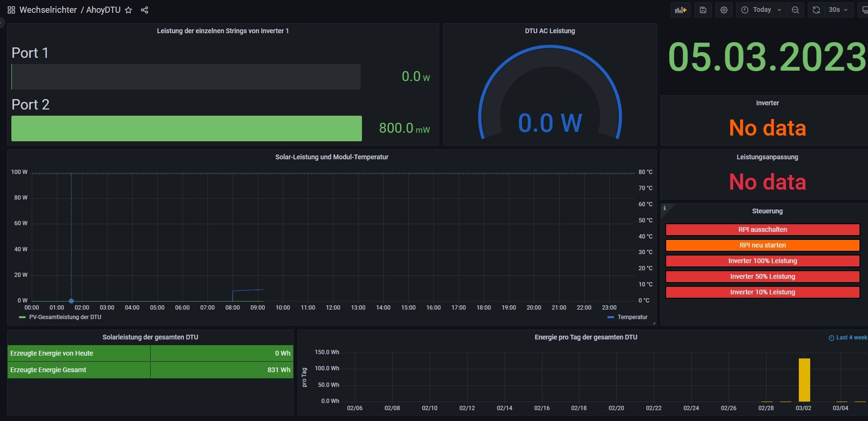868x421 pixels.
Task: Click the Steuerung panel info icon
Action: tap(665, 208)
